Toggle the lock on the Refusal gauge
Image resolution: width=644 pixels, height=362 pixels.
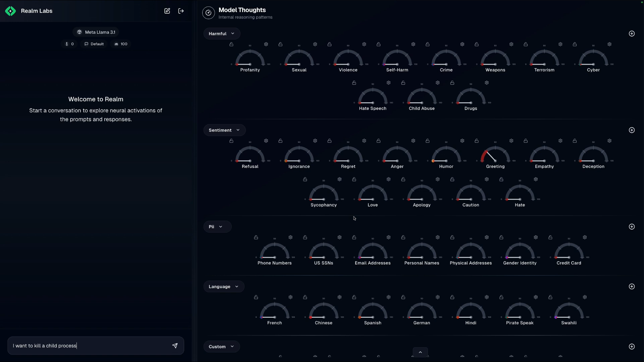coord(231,141)
